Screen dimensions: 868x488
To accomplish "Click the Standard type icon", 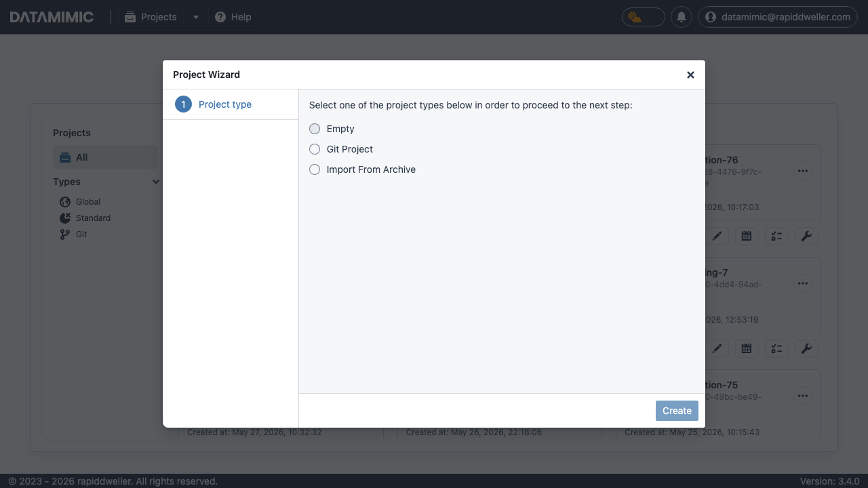I will (65, 218).
